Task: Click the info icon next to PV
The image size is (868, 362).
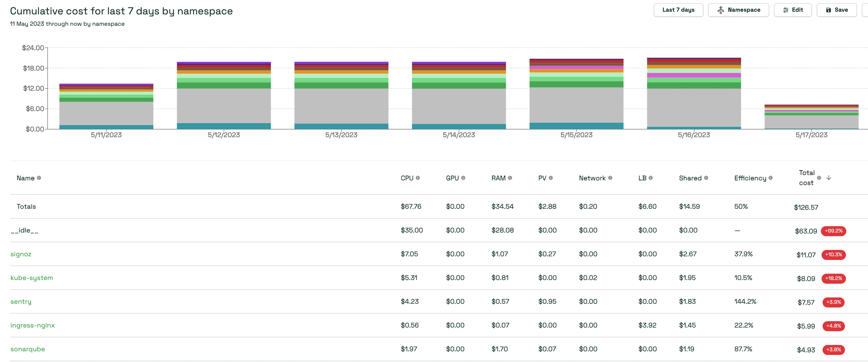Action: (x=551, y=178)
